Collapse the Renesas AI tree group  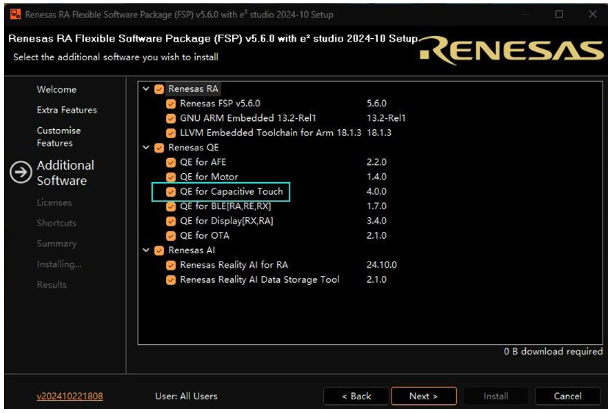pyautogui.click(x=146, y=250)
